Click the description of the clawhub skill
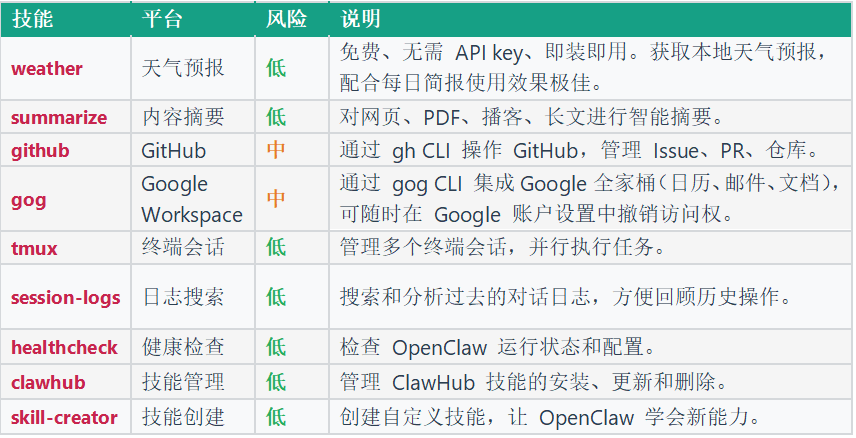Viewport: 856px width, 438px height. [533, 382]
